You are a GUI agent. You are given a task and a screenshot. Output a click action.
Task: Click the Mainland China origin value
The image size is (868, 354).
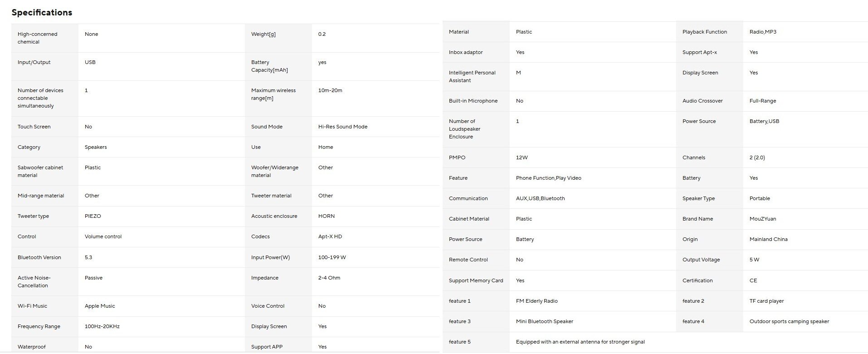click(x=768, y=239)
